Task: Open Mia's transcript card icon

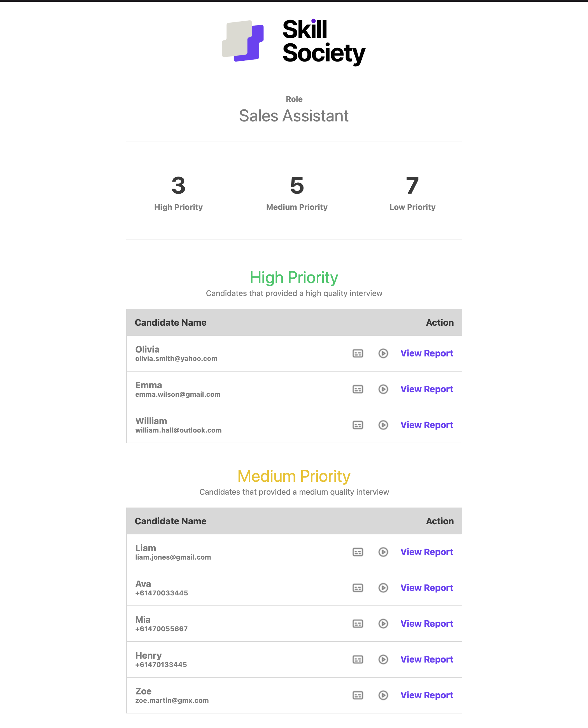Action: (358, 624)
